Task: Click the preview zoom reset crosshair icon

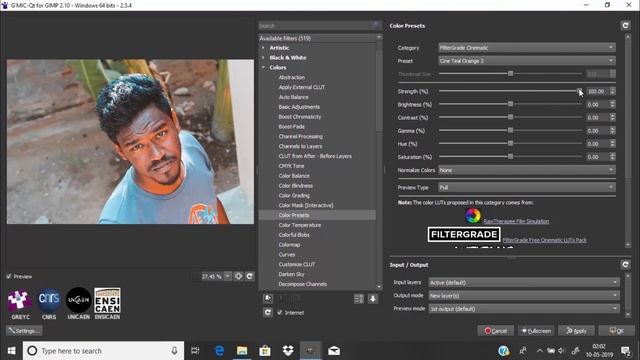Action: click(238, 276)
